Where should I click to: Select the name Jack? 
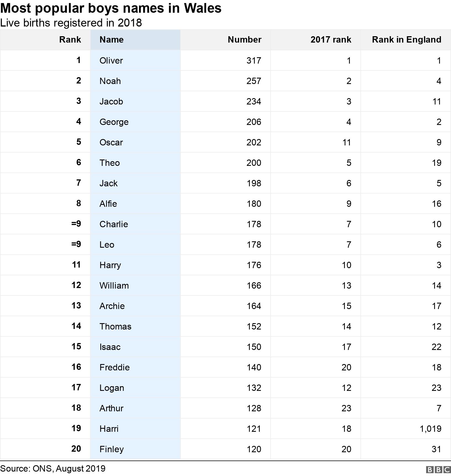point(108,183)
